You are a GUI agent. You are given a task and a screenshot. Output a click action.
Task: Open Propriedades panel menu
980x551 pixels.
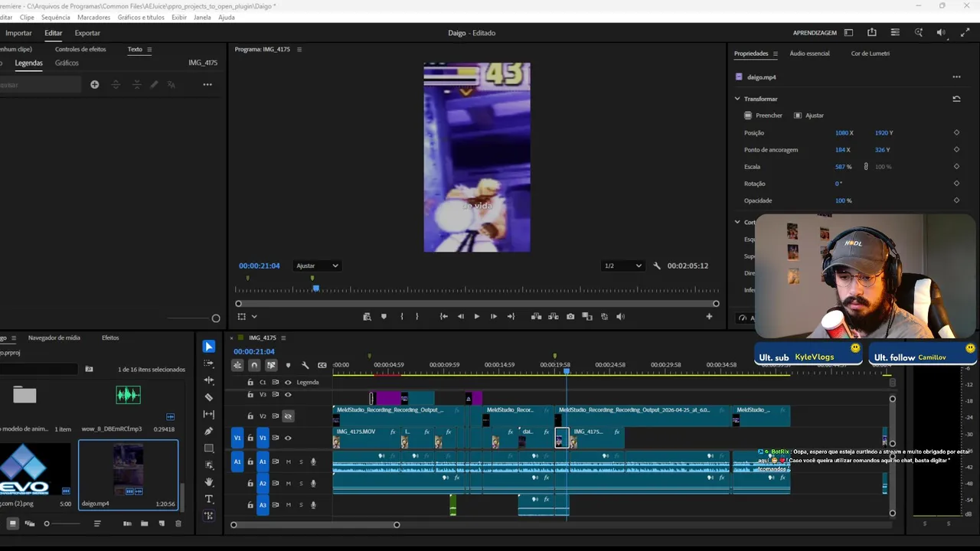pyautogui.click(x=775, y=54)
